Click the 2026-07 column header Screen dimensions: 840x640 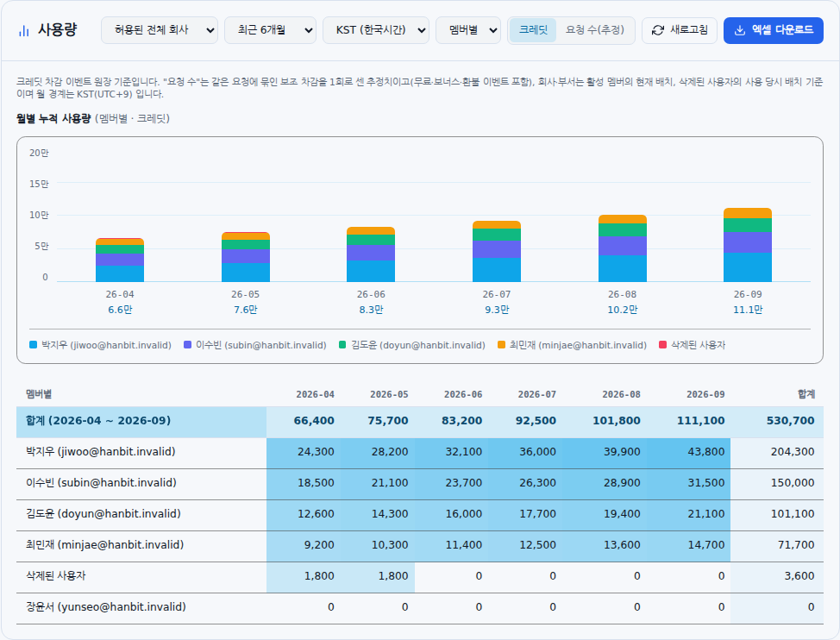[536, 394]
